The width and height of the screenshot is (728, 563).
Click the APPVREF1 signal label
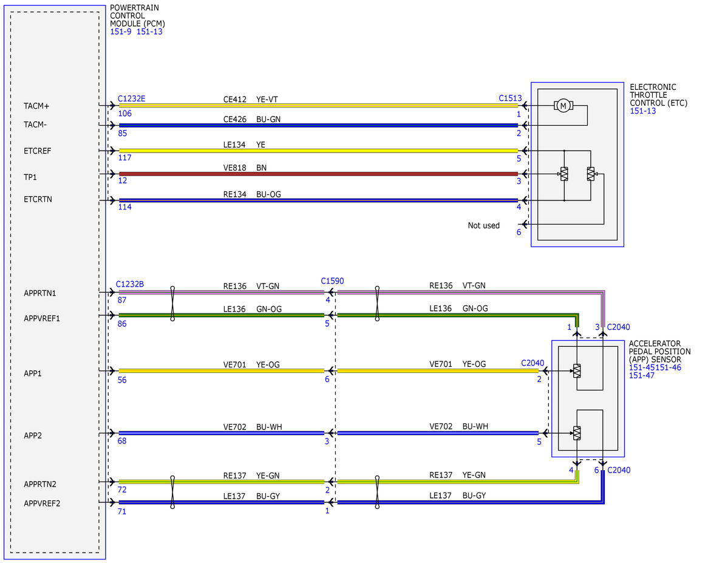[42, 318]
